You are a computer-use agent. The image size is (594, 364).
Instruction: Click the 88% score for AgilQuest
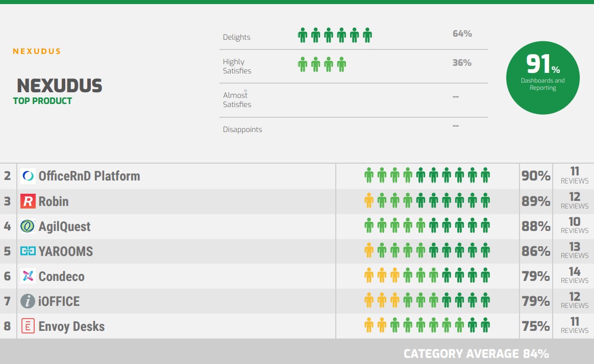click(x=536, y=226)
